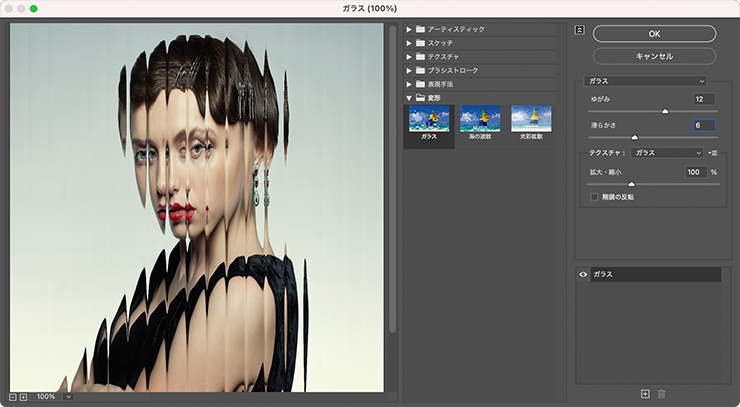
Task: Collapse the filter thumbnail panel
Action: click(x=579, y=29)
